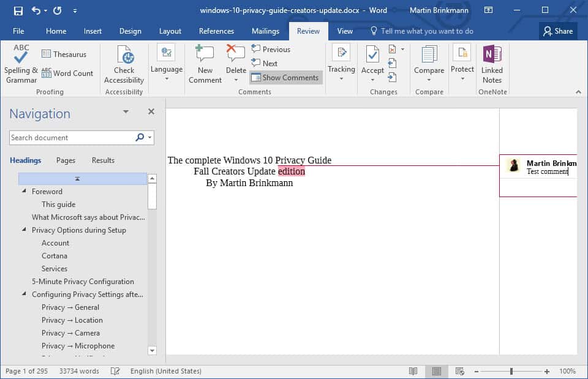Open the Thesaurus
The width and height of the screenshot is (588, 379).
[64, 54]
